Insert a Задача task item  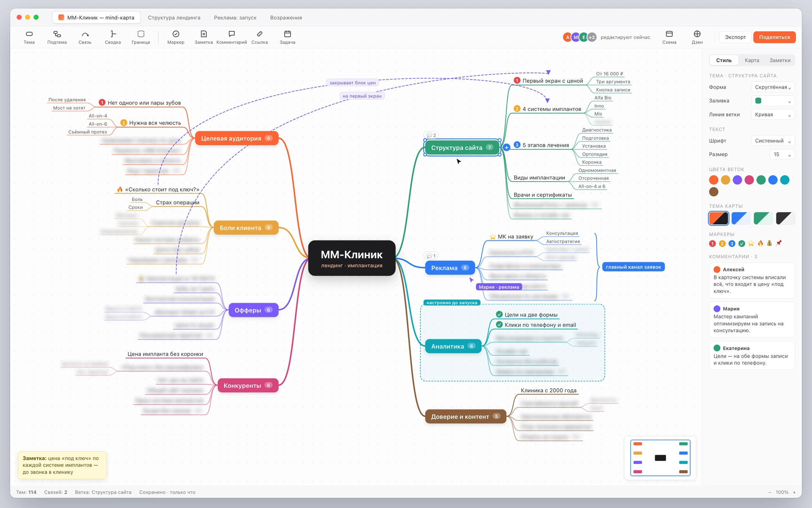tap(288, 37)
